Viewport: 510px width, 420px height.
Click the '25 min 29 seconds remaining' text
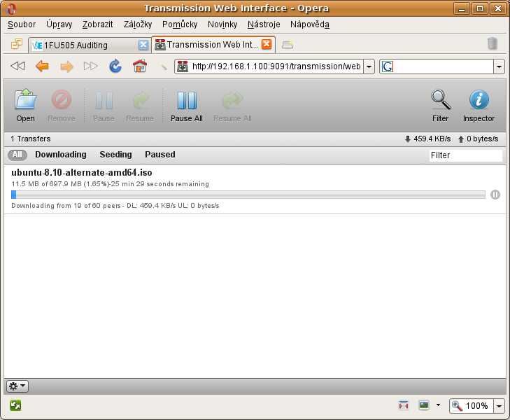[160, 184]
